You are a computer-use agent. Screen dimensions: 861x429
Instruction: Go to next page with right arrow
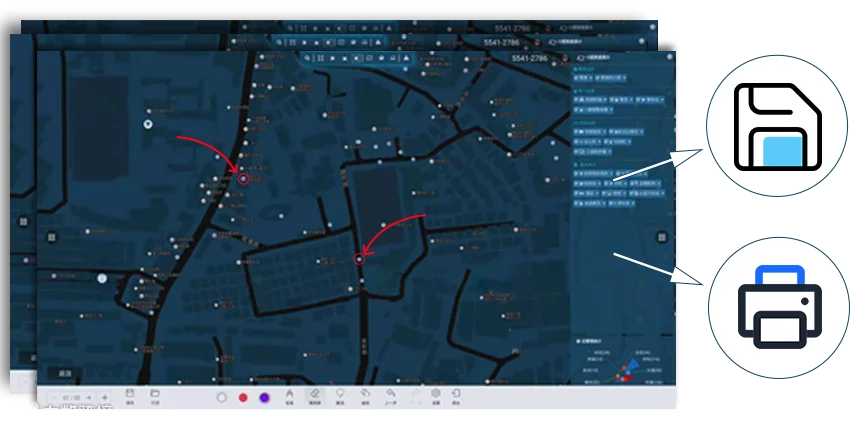coord(88,398)
